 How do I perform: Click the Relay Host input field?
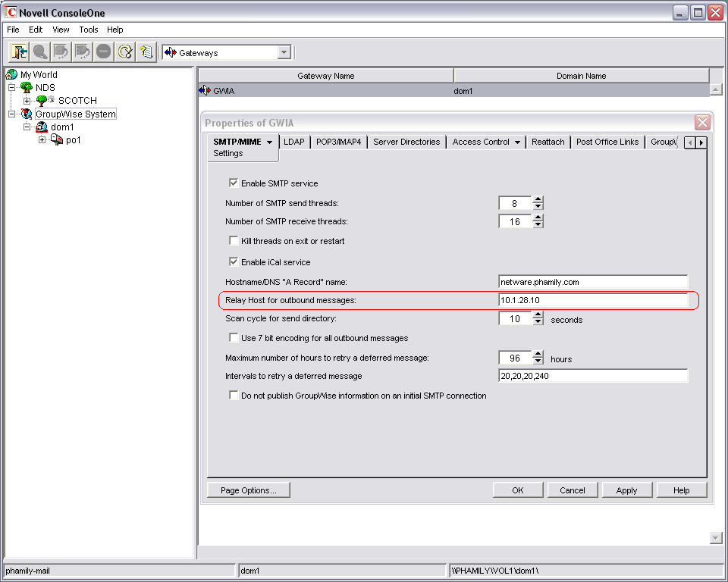(593, 300)
